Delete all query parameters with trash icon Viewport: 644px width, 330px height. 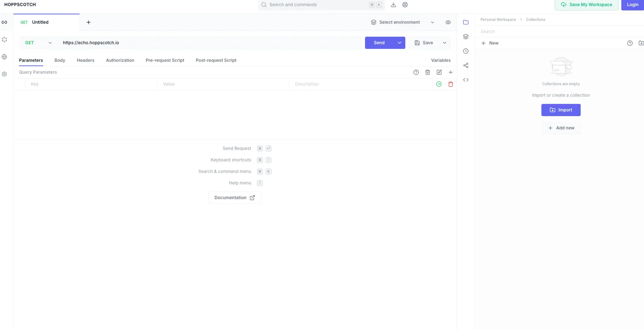click(x=428, y=72)
